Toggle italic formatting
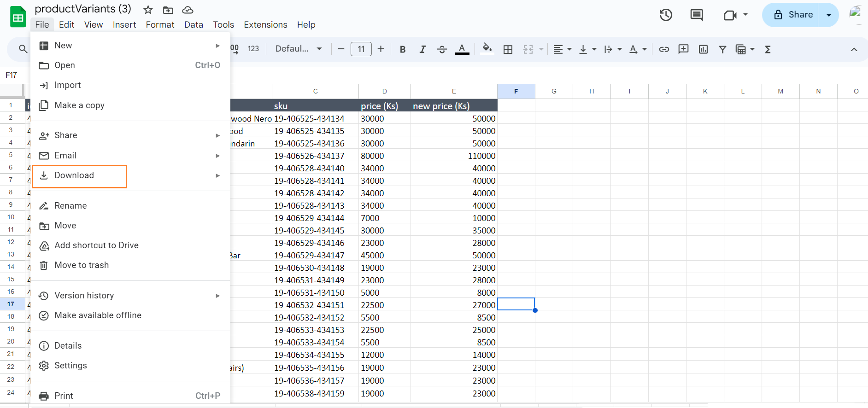 (422, 49)
